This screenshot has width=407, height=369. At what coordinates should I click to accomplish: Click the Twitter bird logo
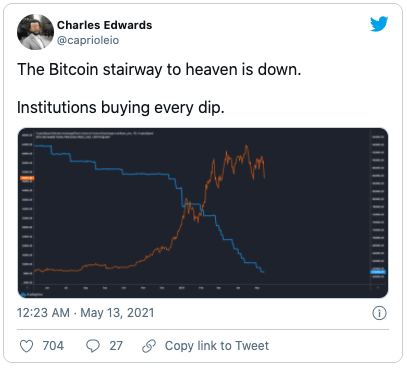pos(379,24)
